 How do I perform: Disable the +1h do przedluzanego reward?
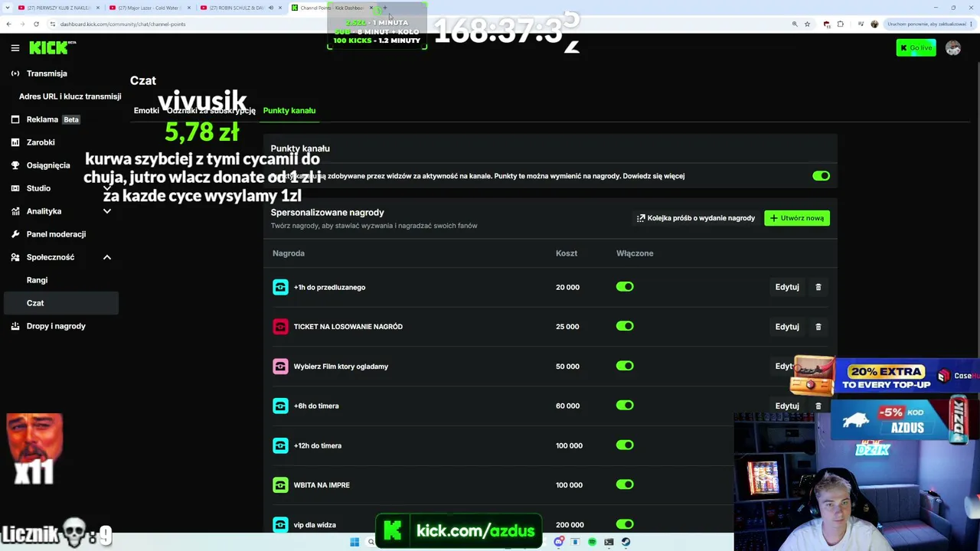[x=625, y=287]
